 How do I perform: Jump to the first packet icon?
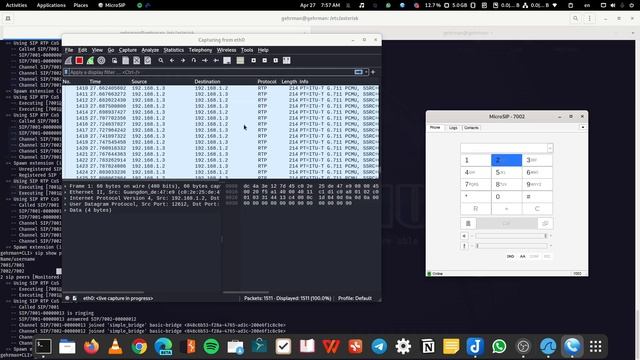pyautogui.click(x=205, y=60)
